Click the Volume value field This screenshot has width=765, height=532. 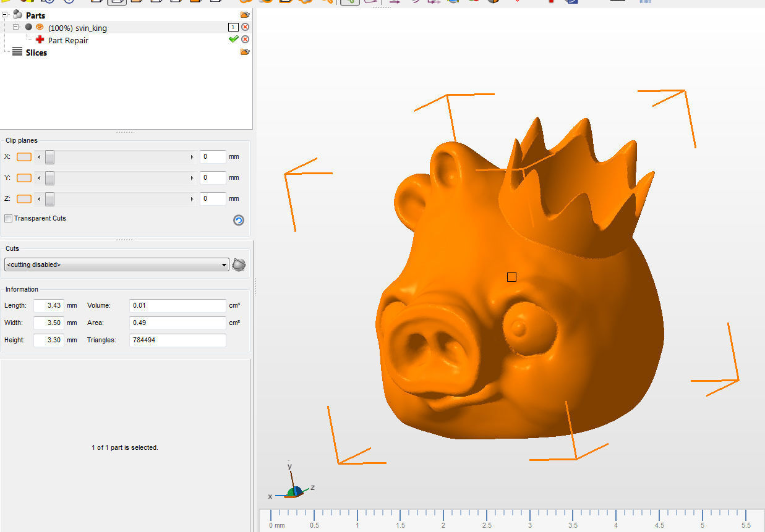pyautogui.click(x=178, y=305)
